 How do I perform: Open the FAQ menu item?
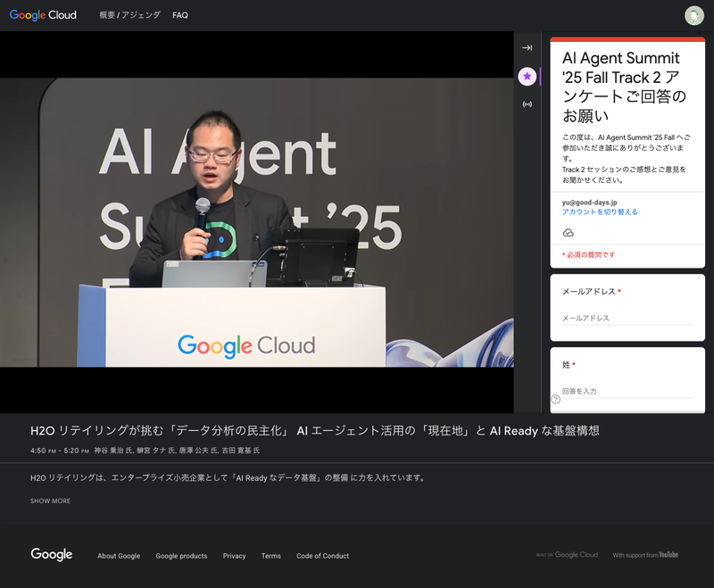[x=180, y=15]
